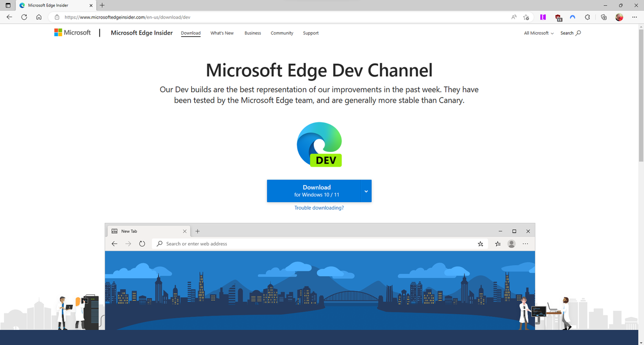Screen dimensions: 644x345
Task: Go back with the browser back arrow
Action: (x=9, y=17)
